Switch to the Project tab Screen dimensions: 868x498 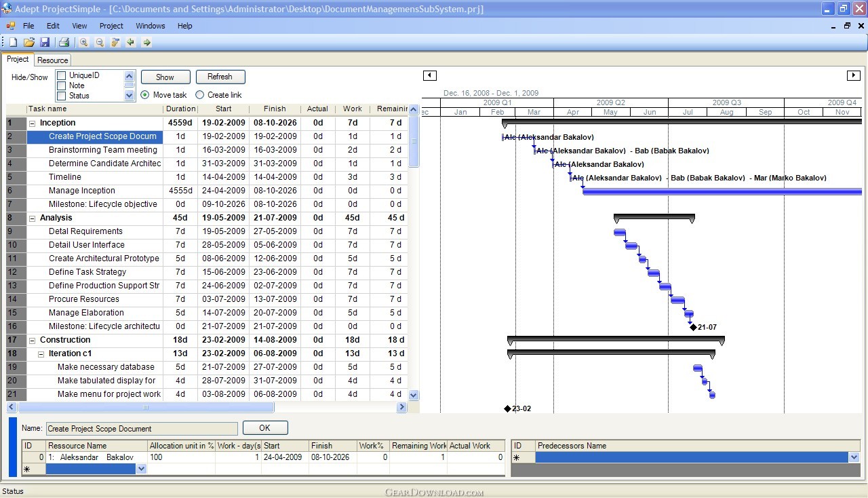pos(18,59)
